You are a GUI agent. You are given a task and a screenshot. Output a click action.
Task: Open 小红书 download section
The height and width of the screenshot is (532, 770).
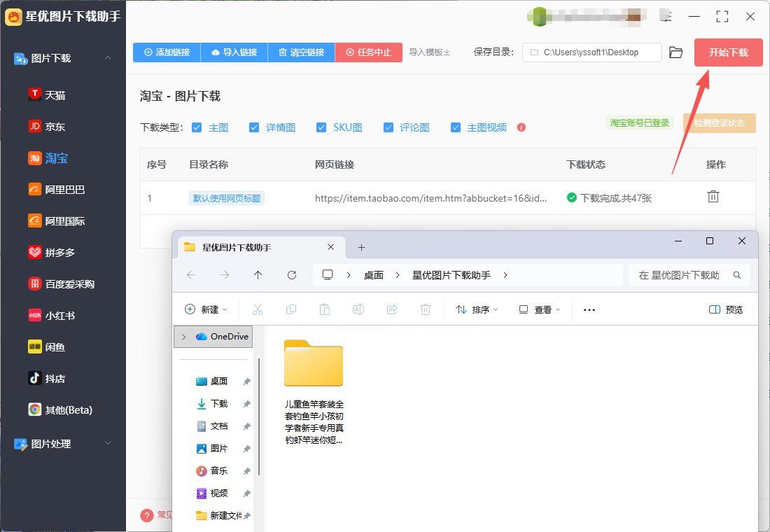(x=59, y=316)
